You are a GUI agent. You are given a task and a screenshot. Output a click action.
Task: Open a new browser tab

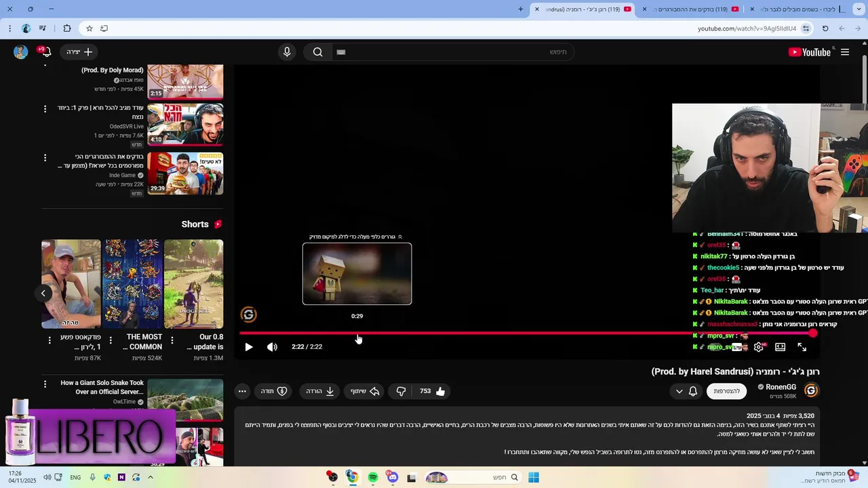click(521, 9)
